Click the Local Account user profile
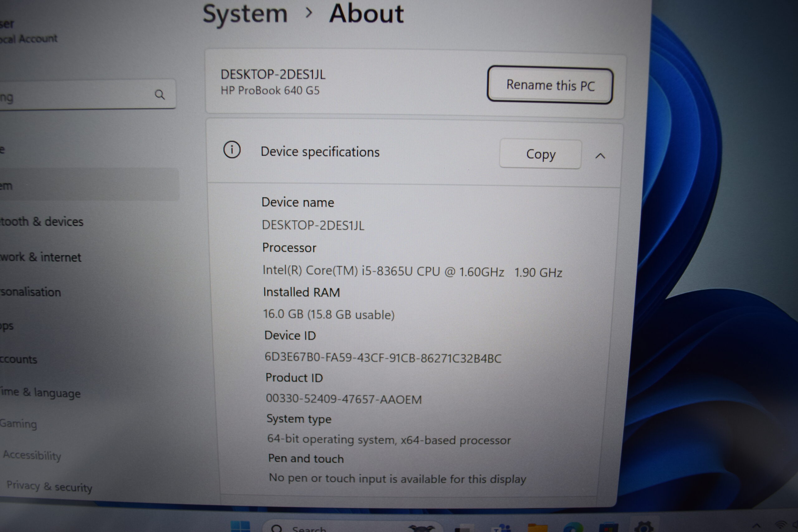 [x=28, y=31]
